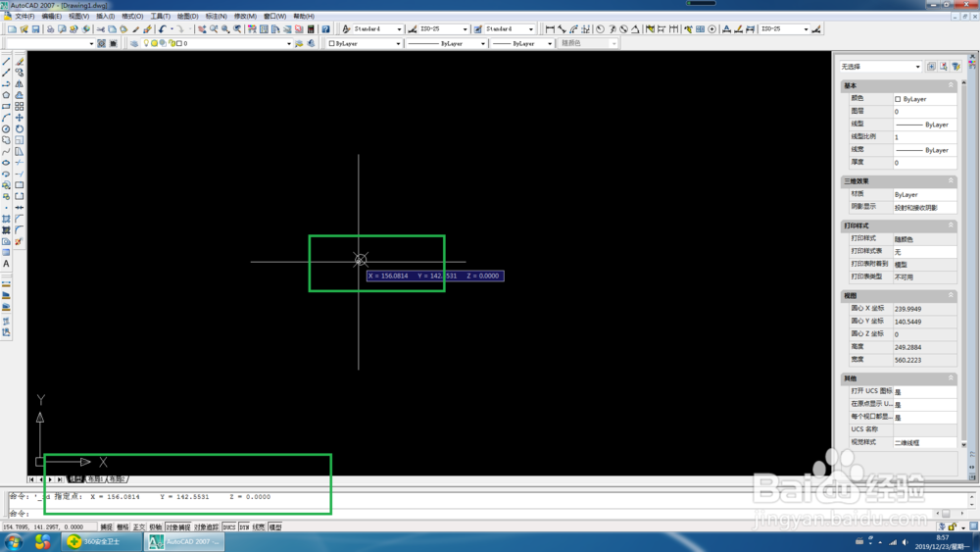
Task: Toggle 极轴 polar tracking in status bar
Action: [156, 527]
